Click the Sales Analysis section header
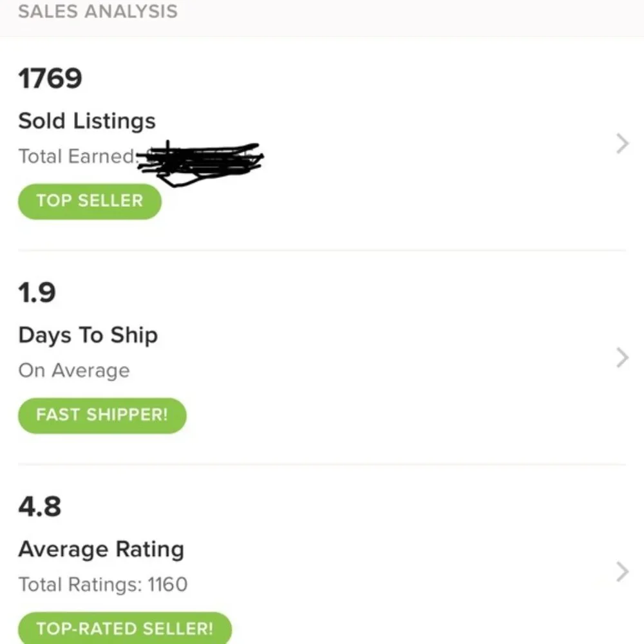 [x=98, y=12]
